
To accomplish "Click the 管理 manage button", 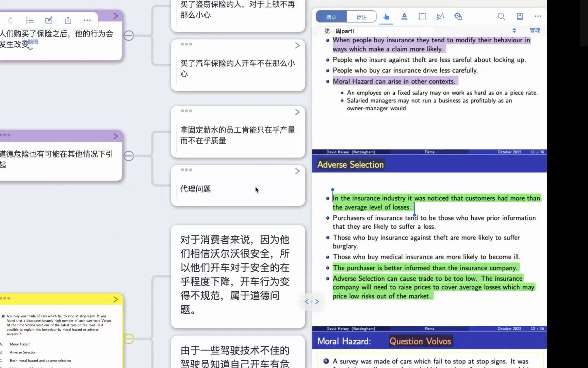I will [x=535, y=30].
